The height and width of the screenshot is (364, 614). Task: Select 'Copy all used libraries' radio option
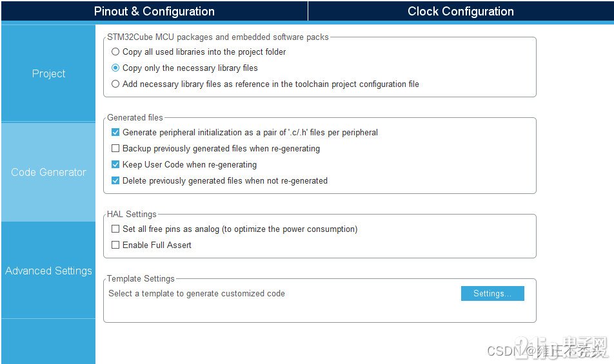pos(115,52)
